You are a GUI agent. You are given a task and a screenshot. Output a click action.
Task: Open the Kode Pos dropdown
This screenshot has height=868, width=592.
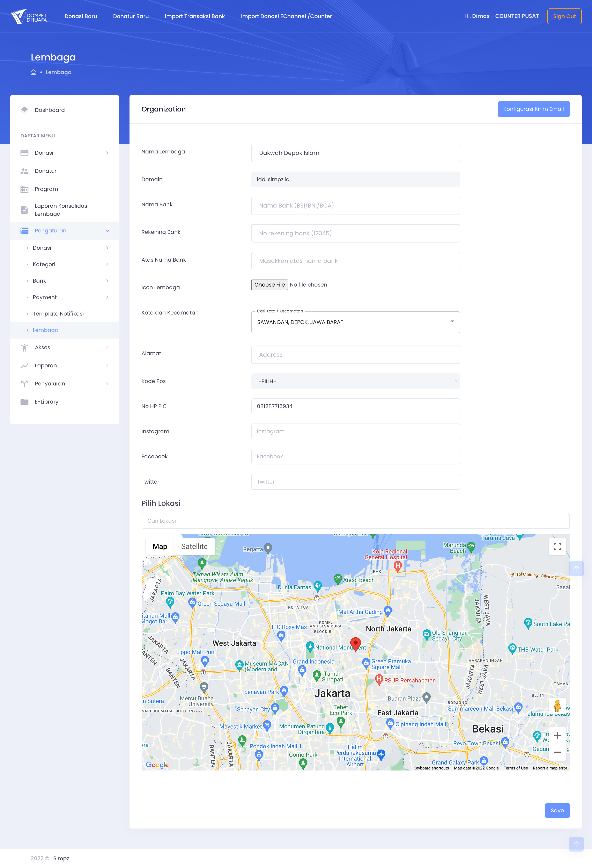point(355,381)
